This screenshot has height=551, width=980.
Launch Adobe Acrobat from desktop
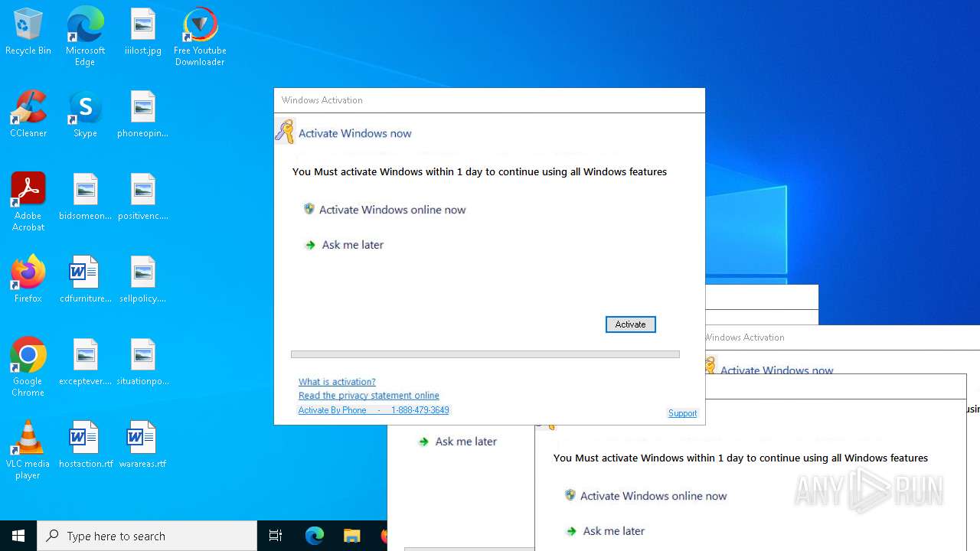click(28, 202)
